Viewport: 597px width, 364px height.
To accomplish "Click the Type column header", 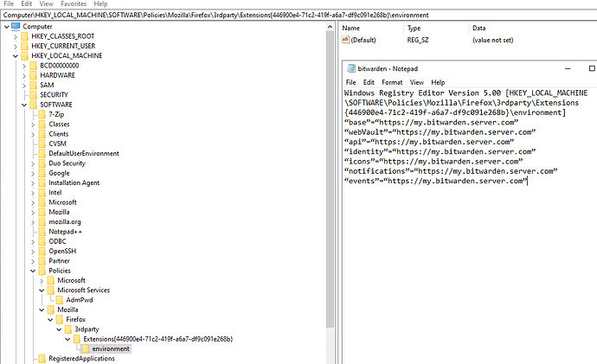I will click(x=436, y=29).
